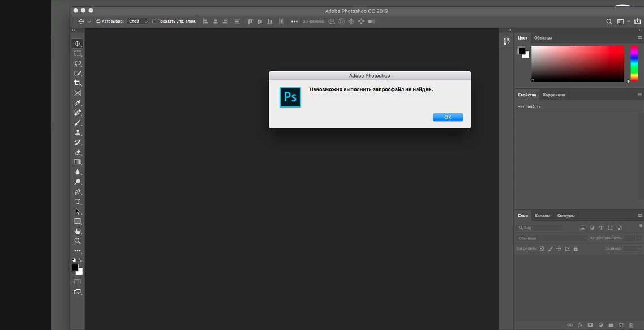Select the Brush tool
The image size is (644, 330).
click(x=77, y=122)
